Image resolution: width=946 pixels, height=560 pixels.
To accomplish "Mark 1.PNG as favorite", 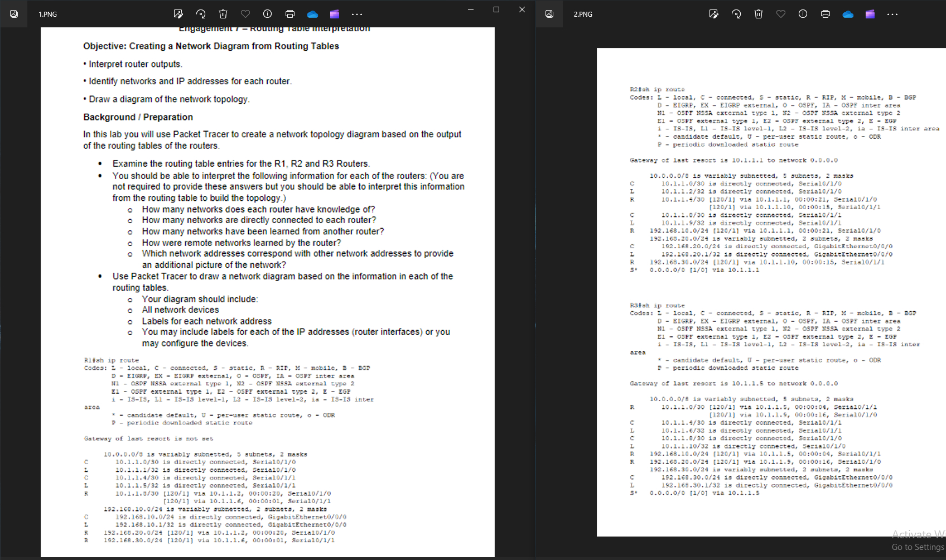I will tap(245, 14).
